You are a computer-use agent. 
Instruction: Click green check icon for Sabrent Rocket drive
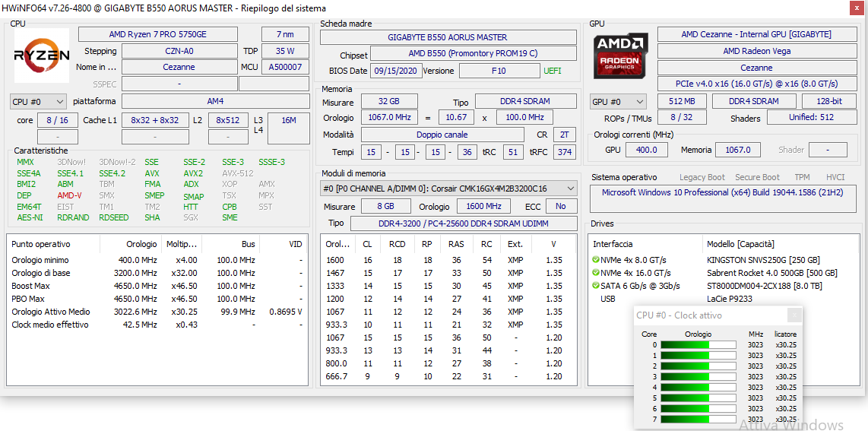pos(596,273)
